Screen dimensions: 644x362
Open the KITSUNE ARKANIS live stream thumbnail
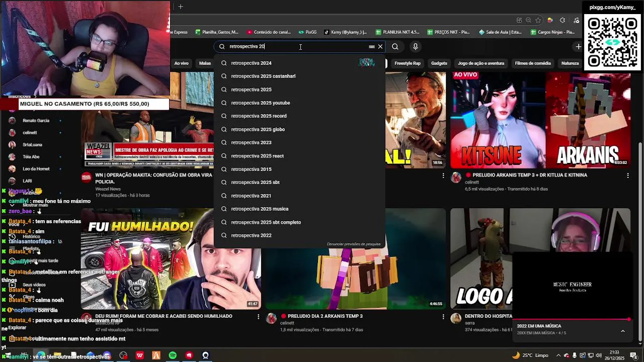(x=540, y=120)
